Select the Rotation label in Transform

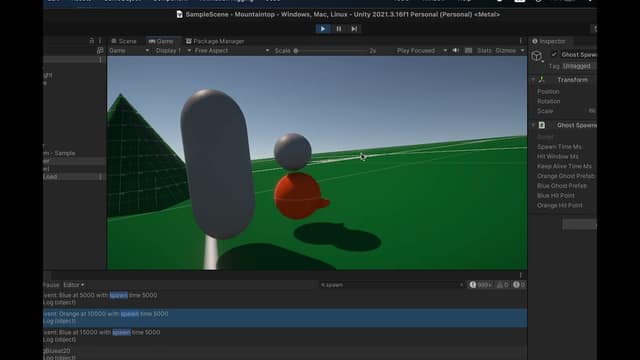(x=549, y=101)
